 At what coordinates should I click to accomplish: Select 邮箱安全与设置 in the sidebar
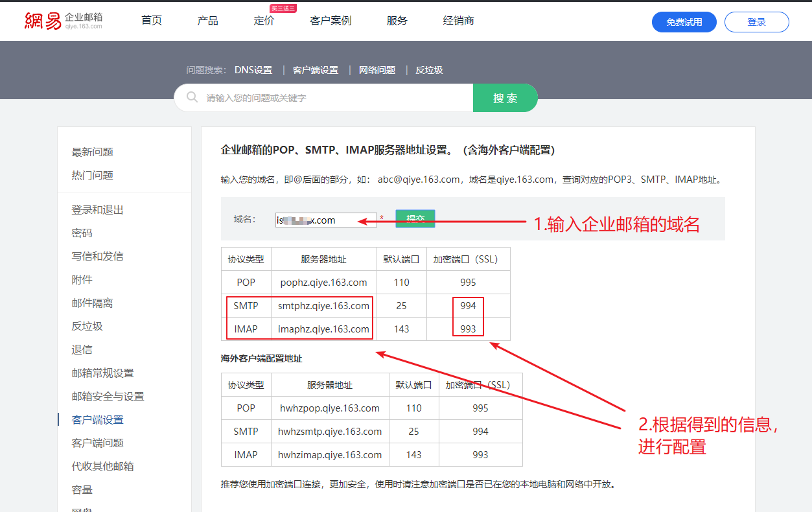108,397
